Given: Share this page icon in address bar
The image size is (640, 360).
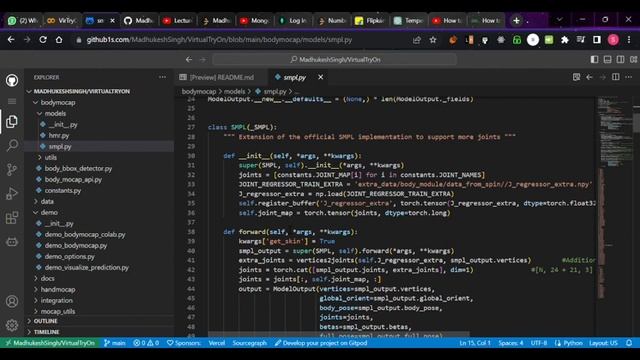Looking at the screenshot, I should [417, 40].
